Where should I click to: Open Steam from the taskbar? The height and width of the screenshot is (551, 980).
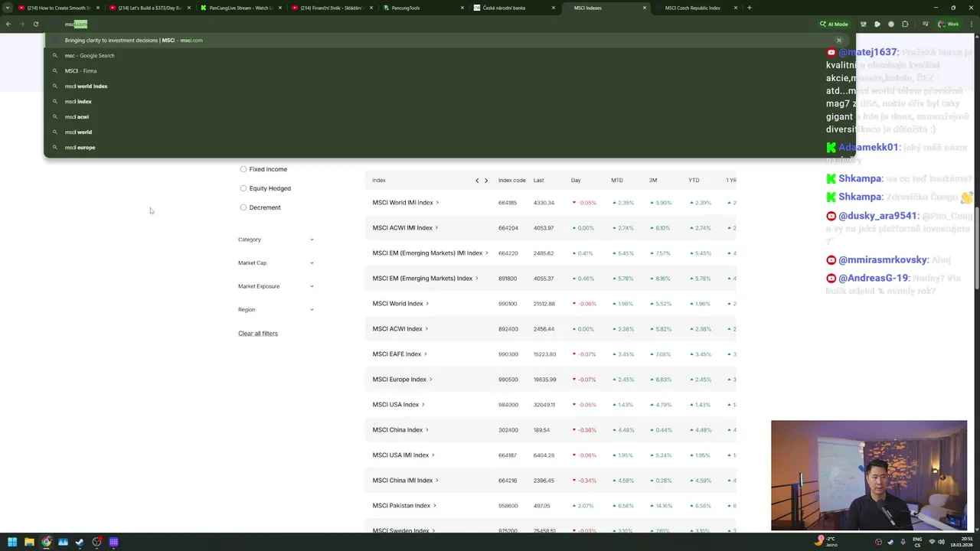[80, 542]
